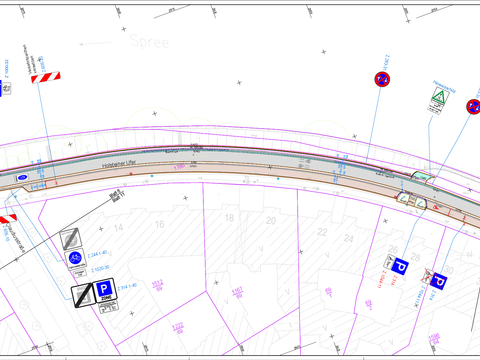The image size is (480, 360).
Task: Click the red crossed-out P sign near house 30
Action: (439, 282)
